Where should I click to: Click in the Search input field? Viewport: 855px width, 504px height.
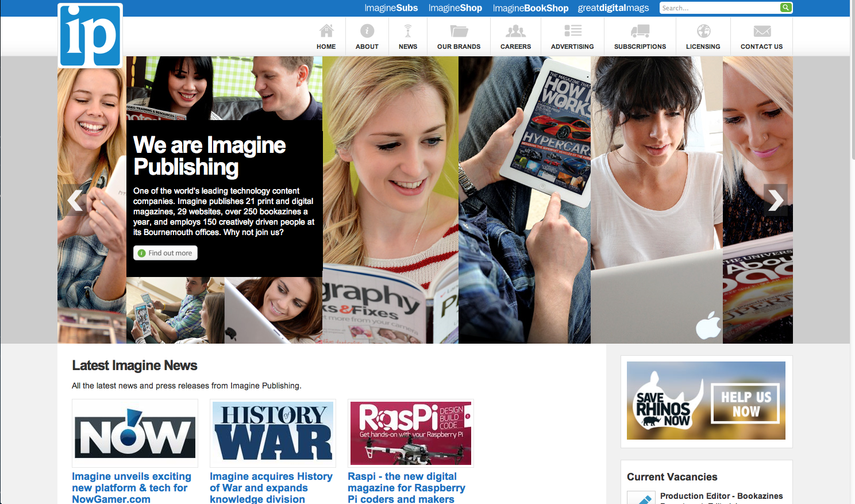tap(719, 8)
